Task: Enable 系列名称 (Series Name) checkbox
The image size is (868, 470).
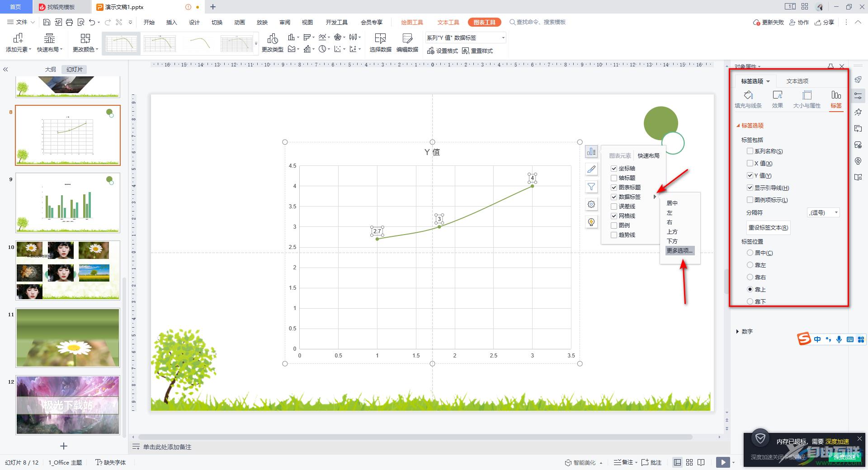Action: pyautogui.click(x=750, y=151)
